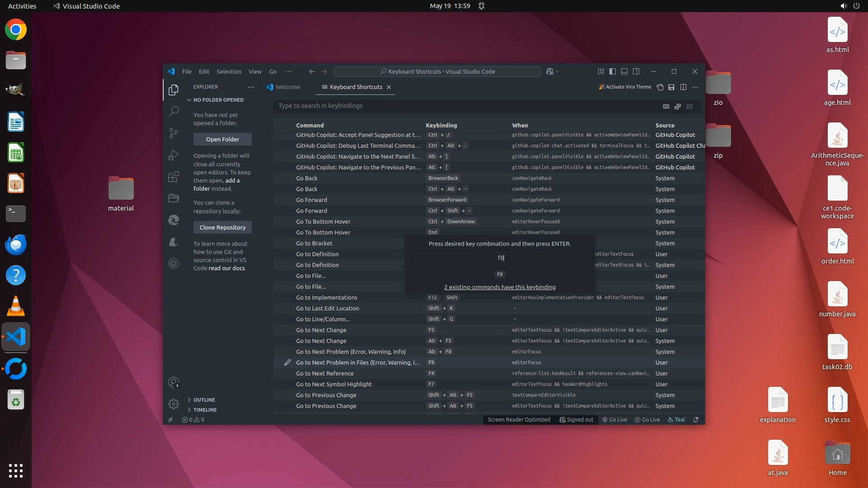Click the Manage gear icon

point(174,404)
